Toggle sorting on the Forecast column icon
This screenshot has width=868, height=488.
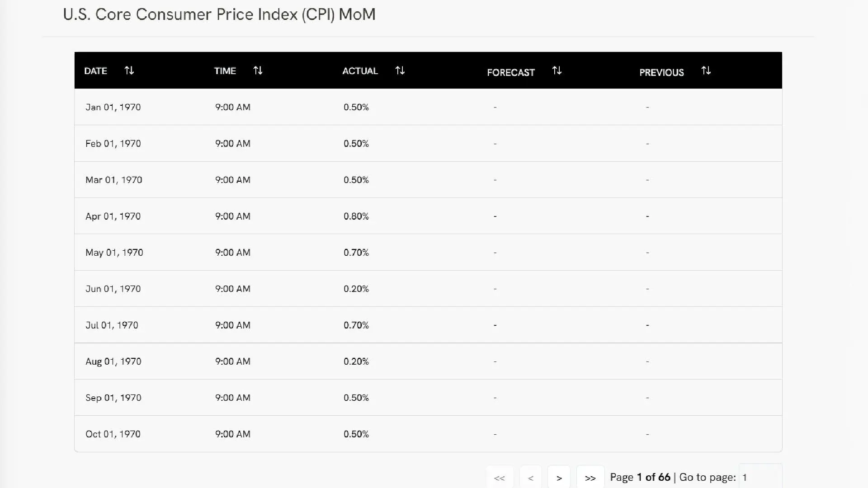(x=557, y=70)
